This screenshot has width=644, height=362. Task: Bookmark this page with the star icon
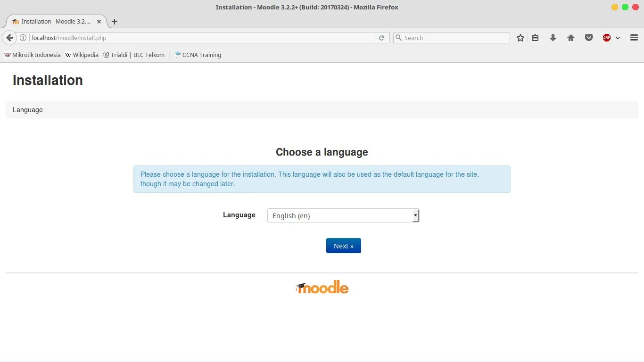520,38
